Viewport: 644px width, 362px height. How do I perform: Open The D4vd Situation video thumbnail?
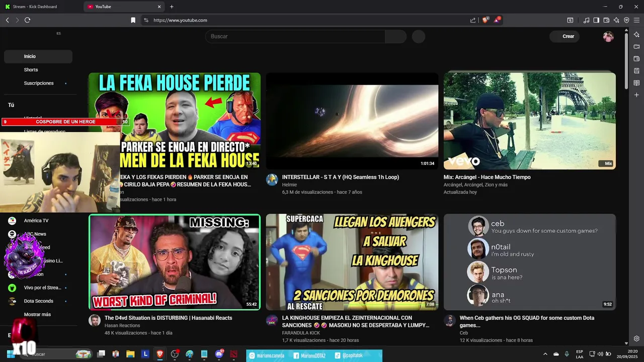pyautogui.click(x=175, y=262)
